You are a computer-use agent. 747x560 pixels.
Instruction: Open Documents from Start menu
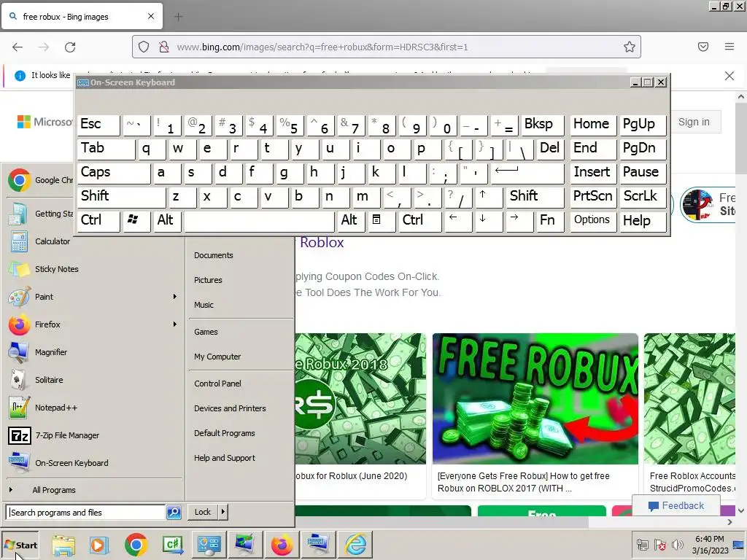click(214, 255)
